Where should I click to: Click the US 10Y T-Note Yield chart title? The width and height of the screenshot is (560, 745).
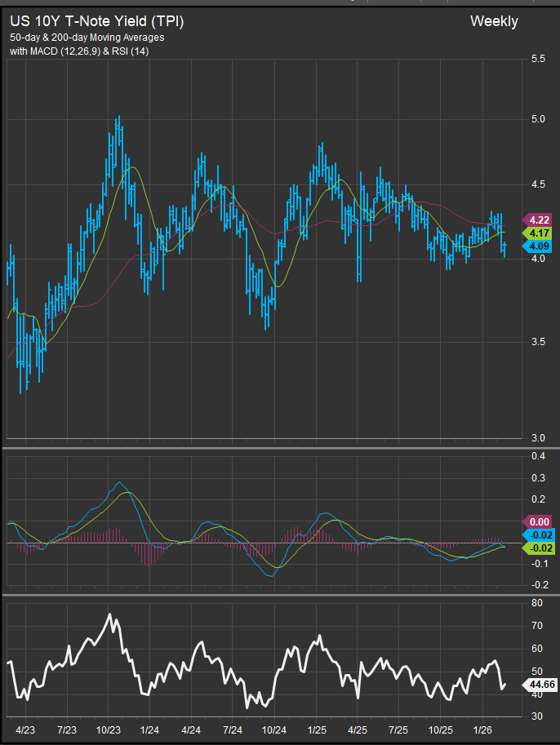coord(96,22)
